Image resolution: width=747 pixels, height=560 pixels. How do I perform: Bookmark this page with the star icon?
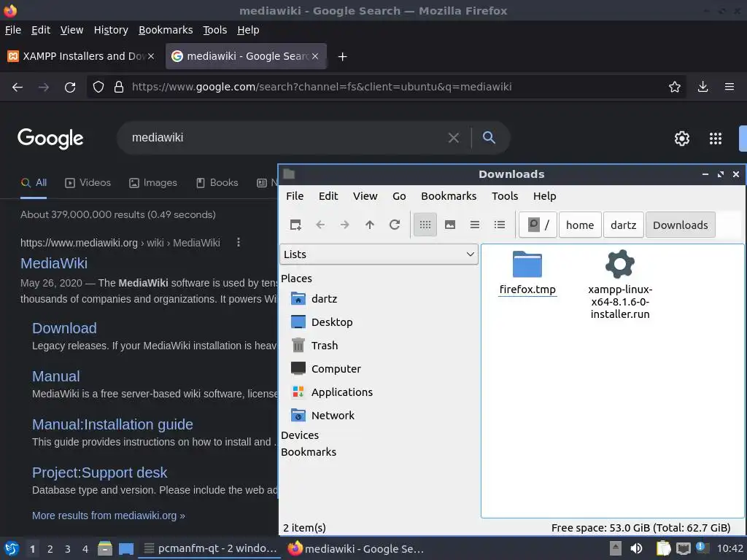click(x=674, y=87)
